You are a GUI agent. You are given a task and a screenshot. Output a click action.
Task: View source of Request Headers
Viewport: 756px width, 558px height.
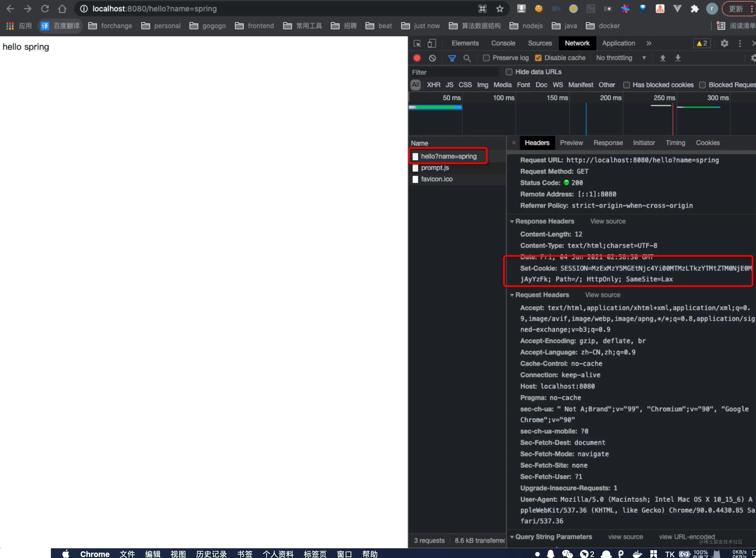[602, 295]
